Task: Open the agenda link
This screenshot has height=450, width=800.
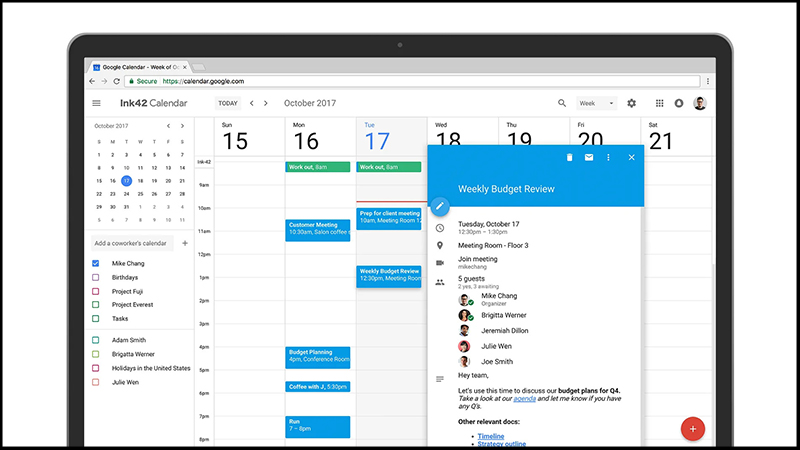Action: point(524,398)
